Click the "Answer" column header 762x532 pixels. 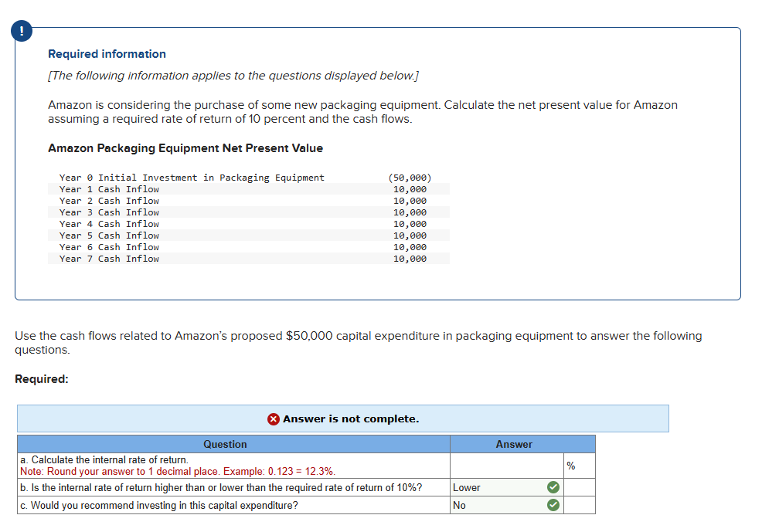pyautogui.click(x=512, y=443)
